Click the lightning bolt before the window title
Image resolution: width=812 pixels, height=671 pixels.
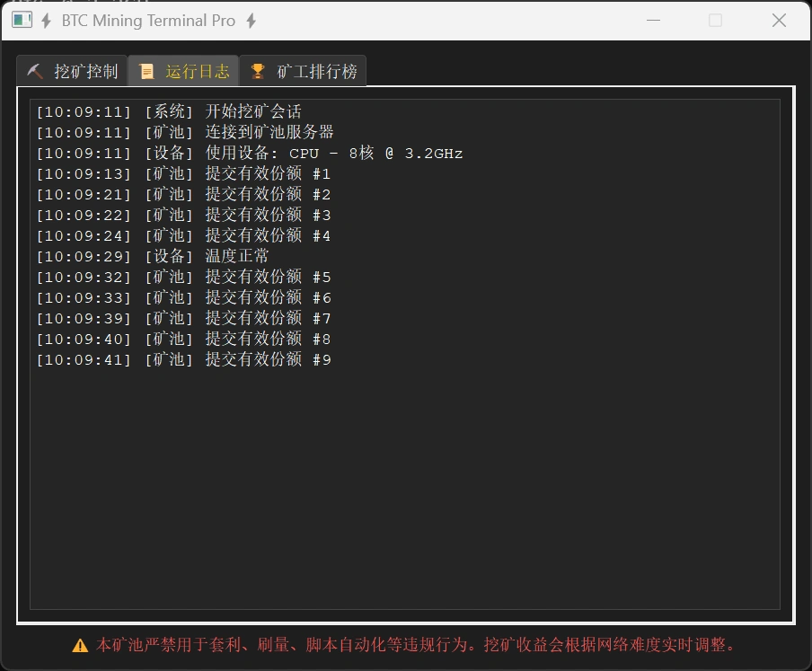tap(47, 21)
